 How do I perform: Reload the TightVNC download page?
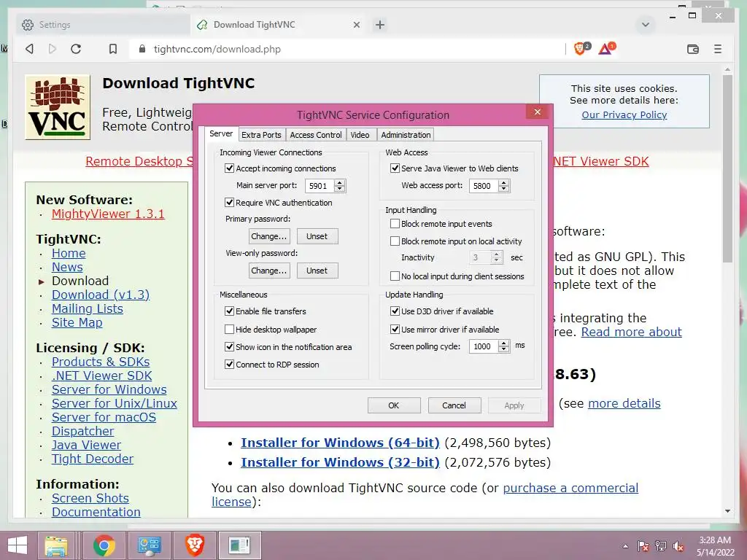click(x=76, y=49)
